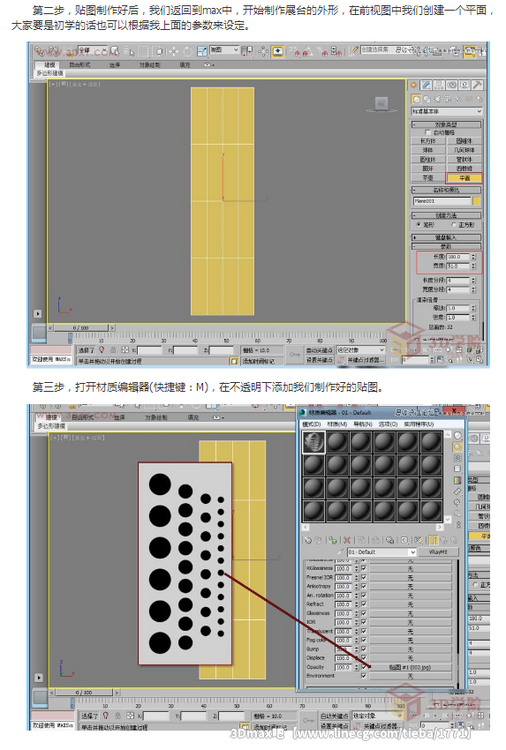The width and height of the screenshot is (506, 750).
Task: Collapse the 对象类型 rollout
Action: (447, 124)
